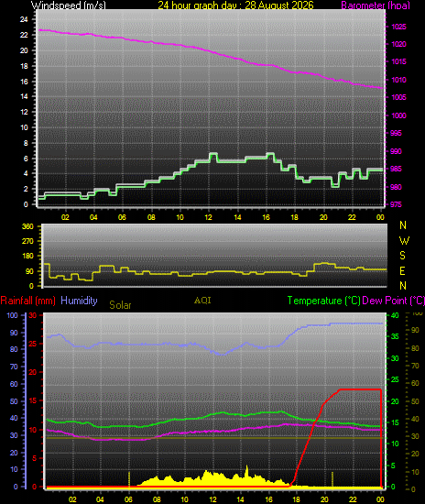This screenshot has height=504, width=425.
Task: Click the S compass direction label
Action: tap(402, 256)
